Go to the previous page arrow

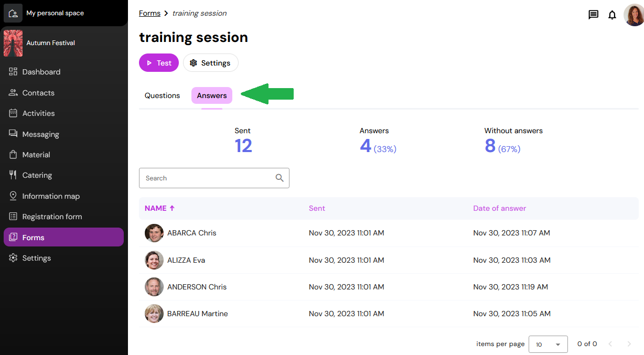tap(610, 344)
